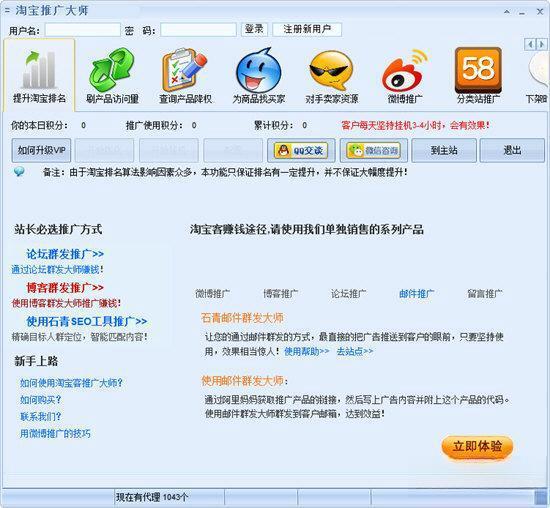Open the 博客群发推广>> link
Screen dimensions: 550x508
pos(65,288)
